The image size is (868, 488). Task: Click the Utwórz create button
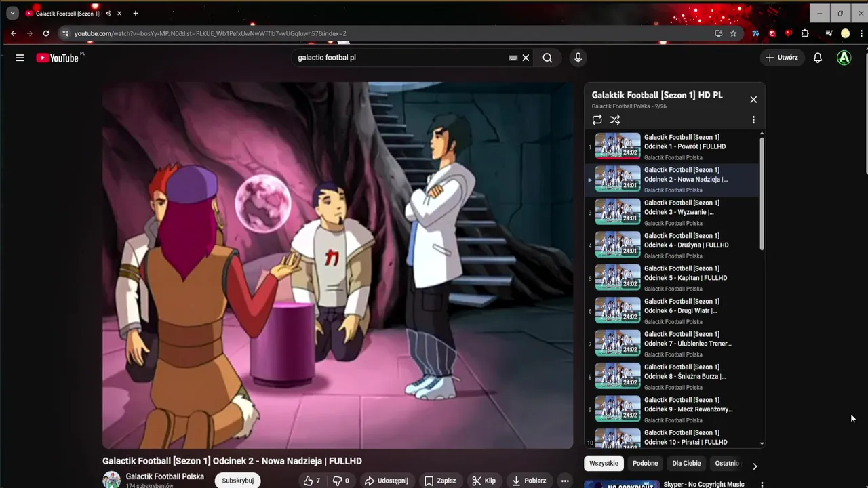point(781,58)
